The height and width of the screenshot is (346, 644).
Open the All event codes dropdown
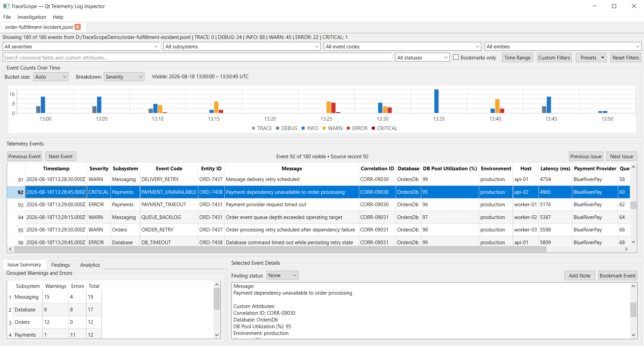pyautogui.click(x=402, y=47)
